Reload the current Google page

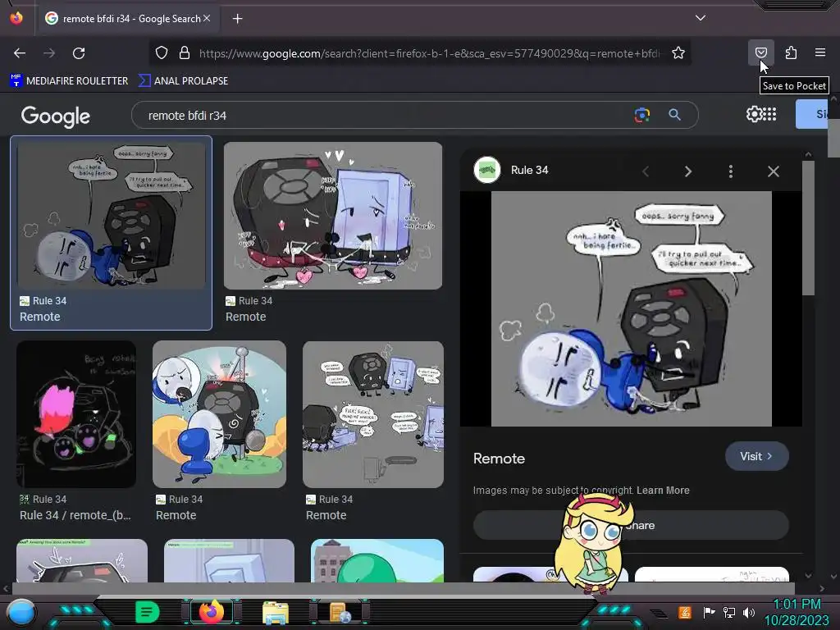(79, 53)
